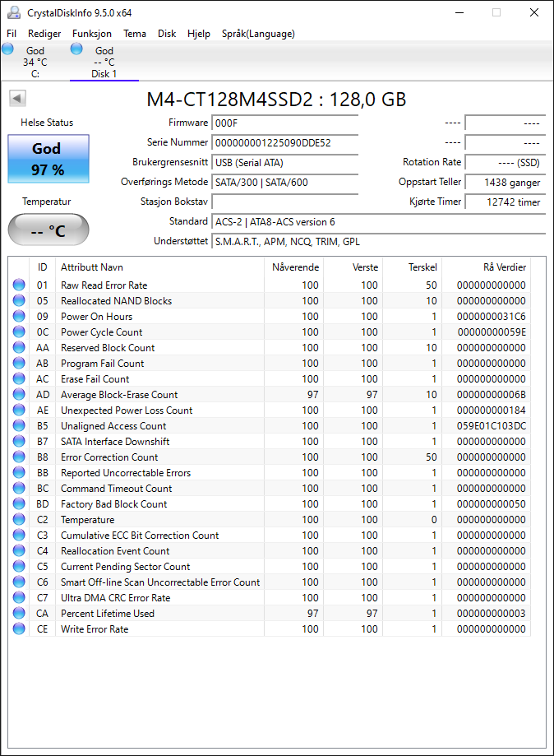Viewport: 554px width, 756px height.
Task: Click the status orb beside Unexpected Power Loss Count
Action: (x=19, y=410)
